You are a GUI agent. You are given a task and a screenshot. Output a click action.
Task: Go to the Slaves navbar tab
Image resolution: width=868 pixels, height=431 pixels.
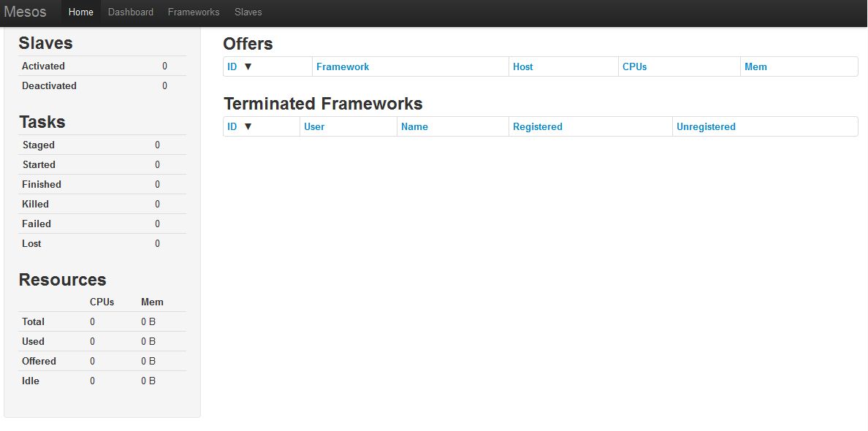click(248, 12)
